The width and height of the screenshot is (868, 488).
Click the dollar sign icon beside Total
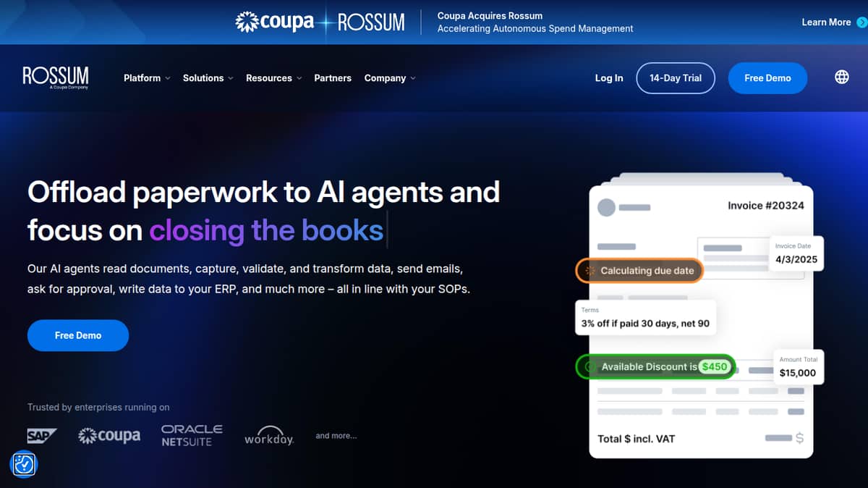799,438
